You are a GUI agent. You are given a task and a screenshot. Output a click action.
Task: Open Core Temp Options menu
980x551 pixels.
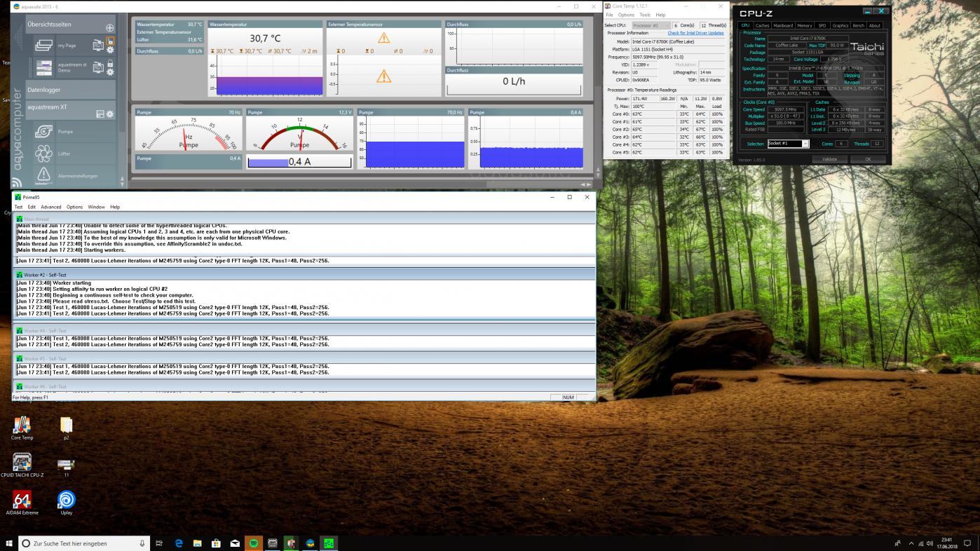tap(626, 15)
